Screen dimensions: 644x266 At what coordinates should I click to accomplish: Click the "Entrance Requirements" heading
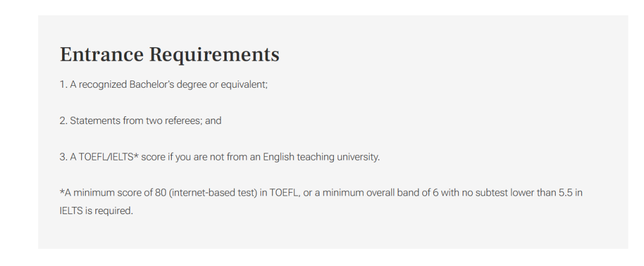pos(169,54)
